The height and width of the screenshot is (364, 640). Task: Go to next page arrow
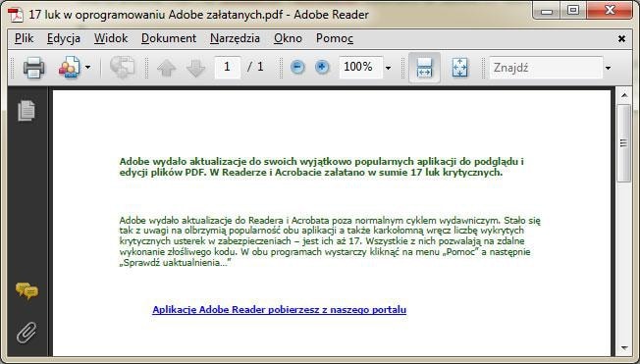point(195,68)
